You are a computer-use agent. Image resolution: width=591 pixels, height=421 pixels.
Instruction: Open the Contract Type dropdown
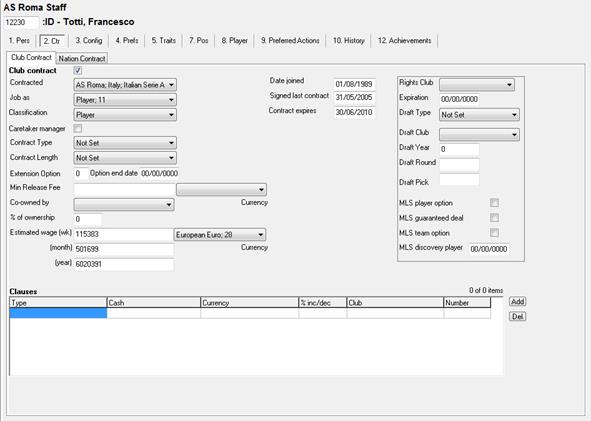click(125, 143)
